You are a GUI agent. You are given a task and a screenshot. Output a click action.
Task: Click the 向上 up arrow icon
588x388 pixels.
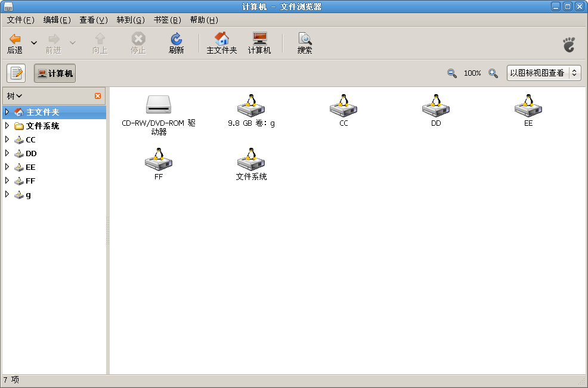click(x=100, y=39)
